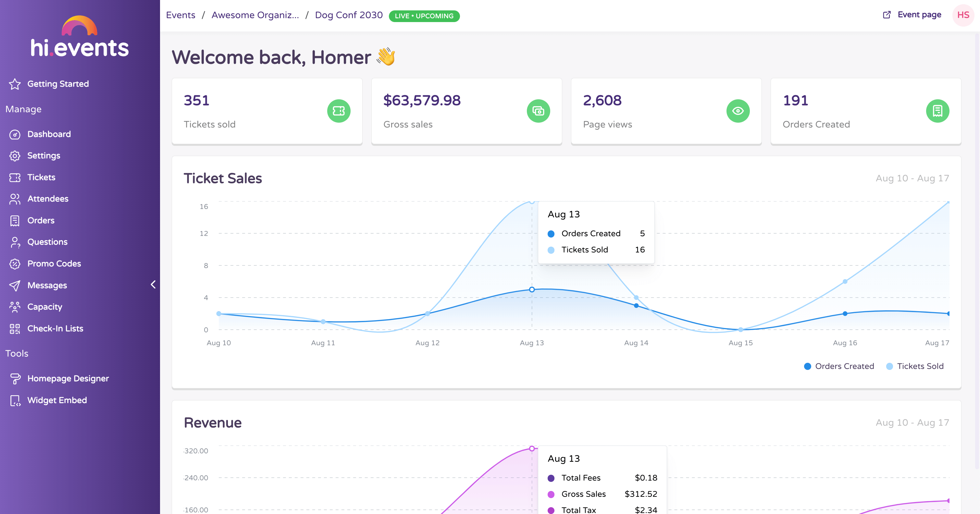The height and width of the screenshot is (514, 980).
Task: Open Widget Embed via its code icon
Action: click(x=15, y=400)
